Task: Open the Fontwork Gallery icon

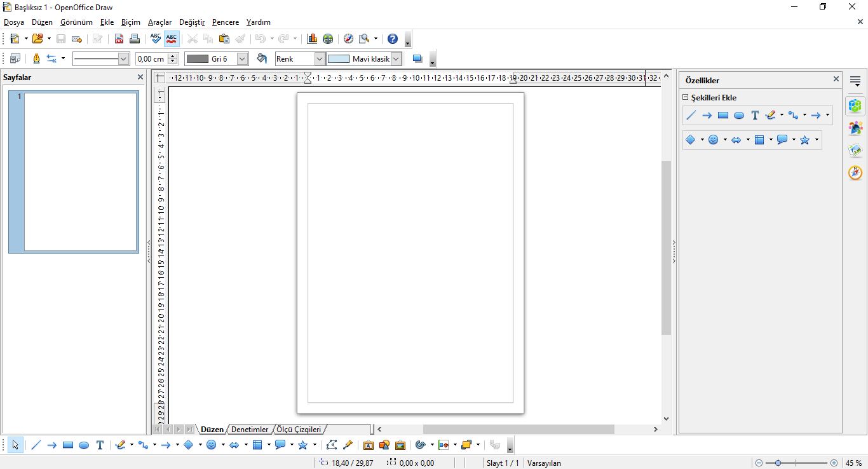Action: [x=369, y=445]
